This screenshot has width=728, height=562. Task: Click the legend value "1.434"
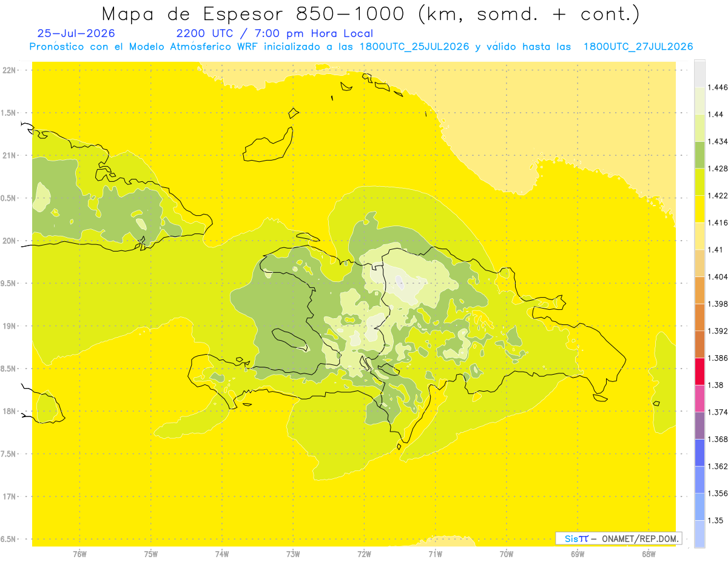pyautogui.click(x=718, y=141)
